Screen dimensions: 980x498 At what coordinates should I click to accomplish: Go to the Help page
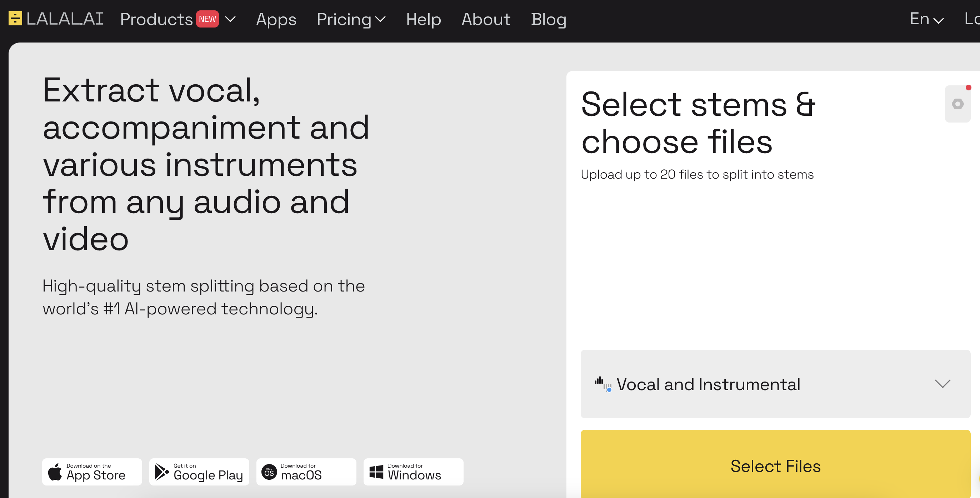[424, 19]
